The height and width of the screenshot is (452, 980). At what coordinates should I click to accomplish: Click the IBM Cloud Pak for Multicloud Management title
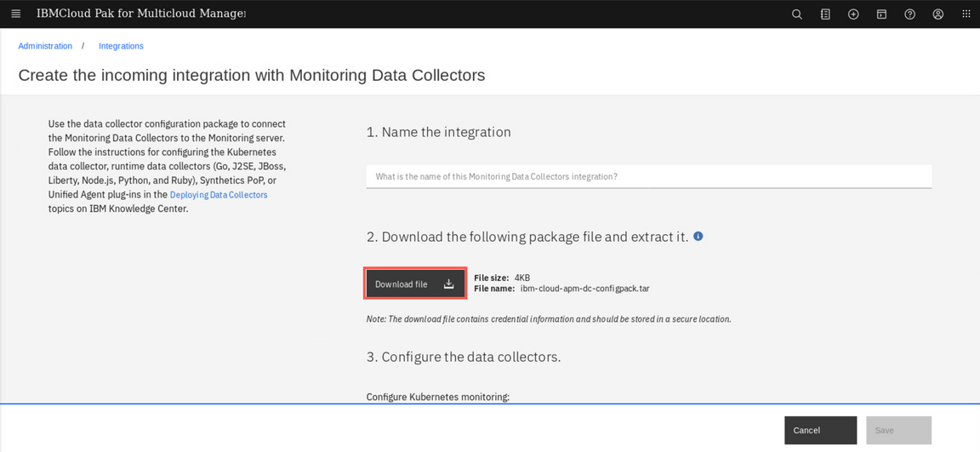point(141,14)
